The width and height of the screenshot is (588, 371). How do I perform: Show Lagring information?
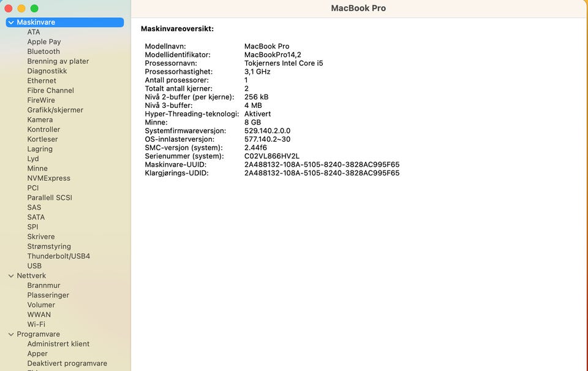pyautogui.click(x=40, y=149)
